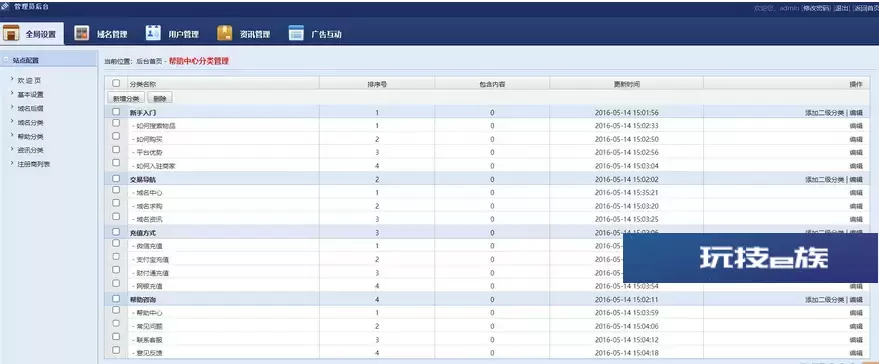Click 编辑 in the 常见问题 row
Image resolution: width=879 pixels, height=364 pixels.
856,326
